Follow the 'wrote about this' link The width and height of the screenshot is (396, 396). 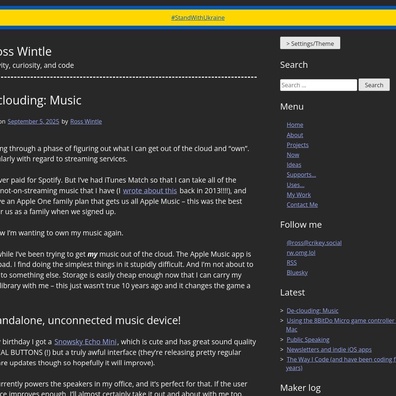[150, 191]
